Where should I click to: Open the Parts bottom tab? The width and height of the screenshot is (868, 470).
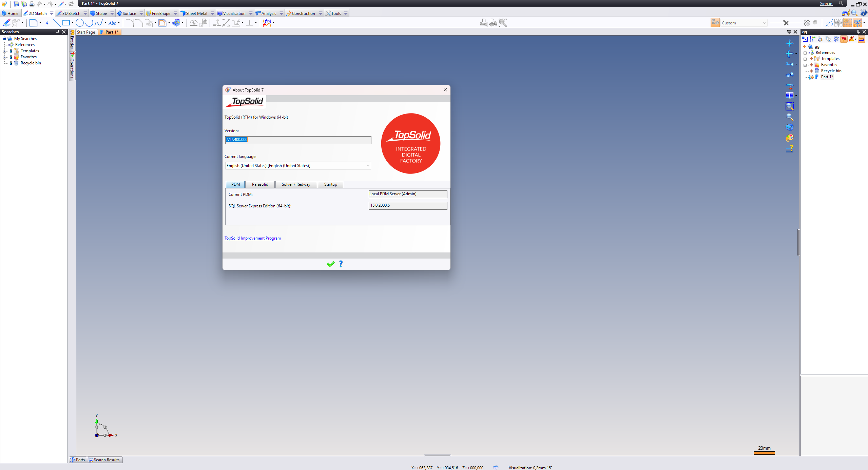[x=78, y=460]
